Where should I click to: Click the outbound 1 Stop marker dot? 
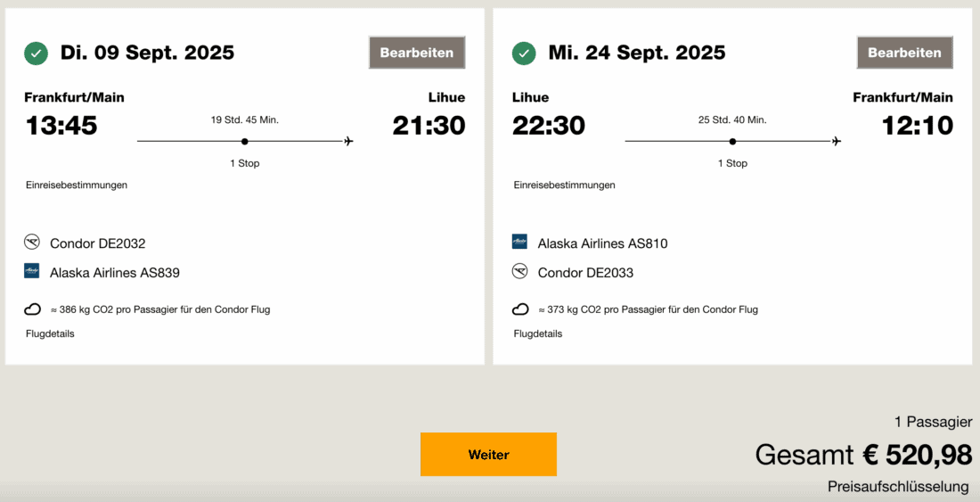point(244,141)
